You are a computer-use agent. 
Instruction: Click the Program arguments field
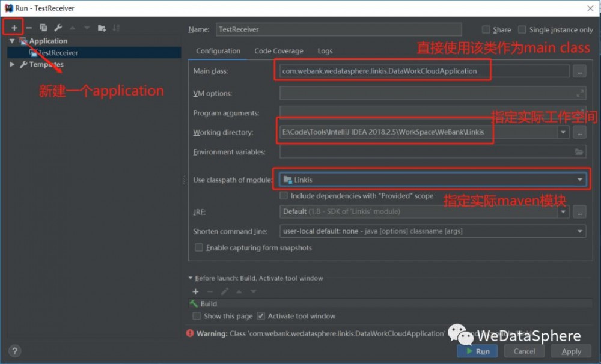[432, 112]
